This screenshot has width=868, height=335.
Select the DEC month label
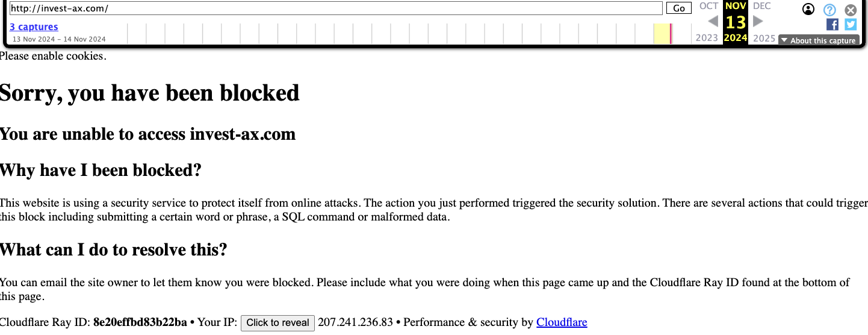(x=761, y=6)
